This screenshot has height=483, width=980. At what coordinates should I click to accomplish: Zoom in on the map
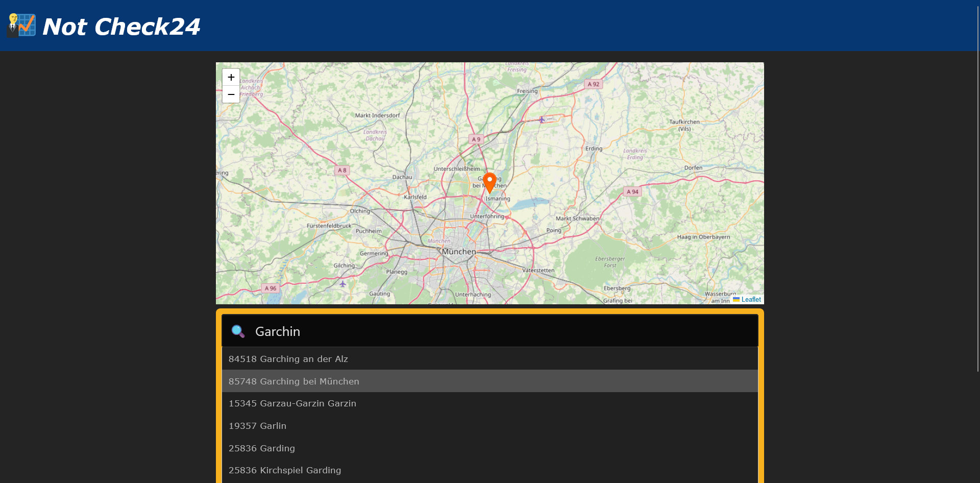click(x=231, y=77)
